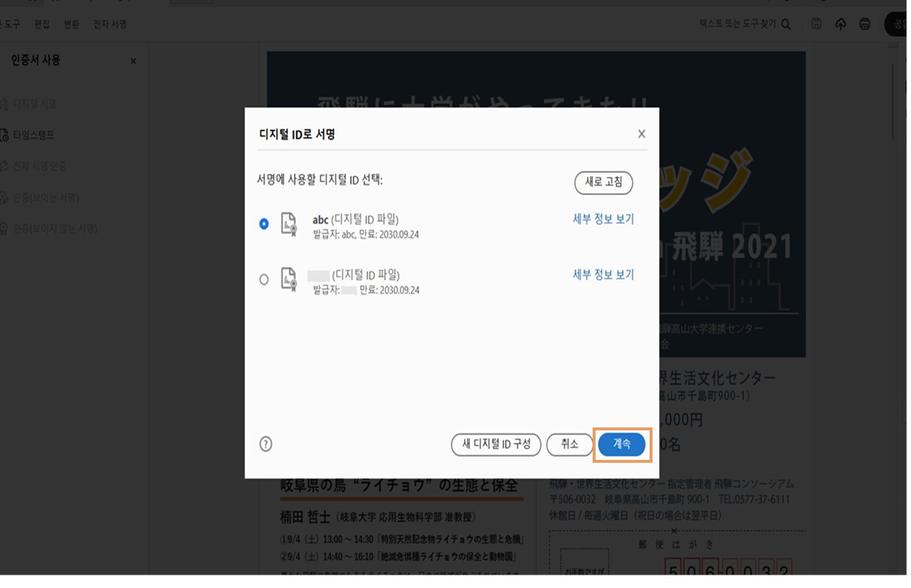Click the abc digital ID certificate icon
The height and width of the screenshot is (588, 911).
[x=288, y=224]
